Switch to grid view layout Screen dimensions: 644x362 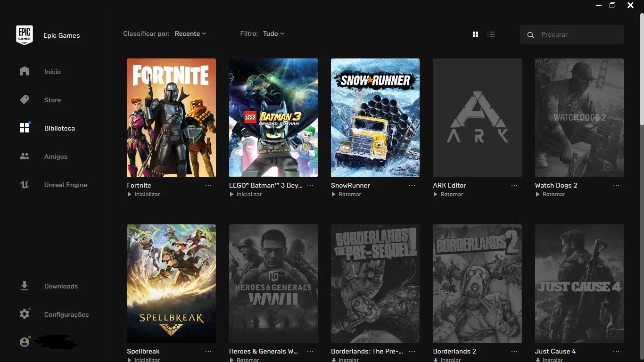(x=475, y=34)
